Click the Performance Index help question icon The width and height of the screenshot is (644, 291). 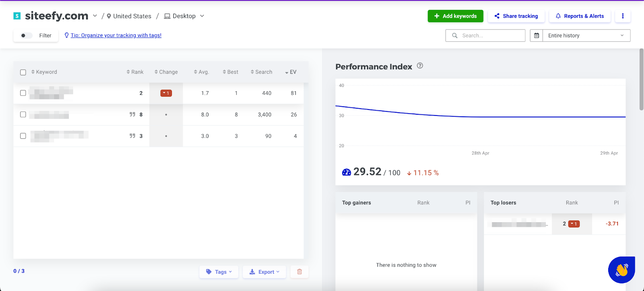click(420, 66)
